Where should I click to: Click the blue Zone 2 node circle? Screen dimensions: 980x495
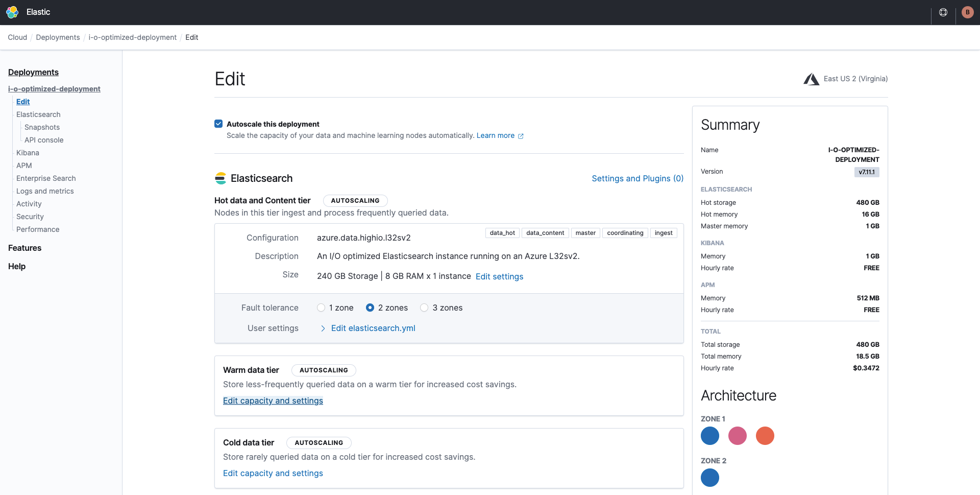(x=710, y=478)
